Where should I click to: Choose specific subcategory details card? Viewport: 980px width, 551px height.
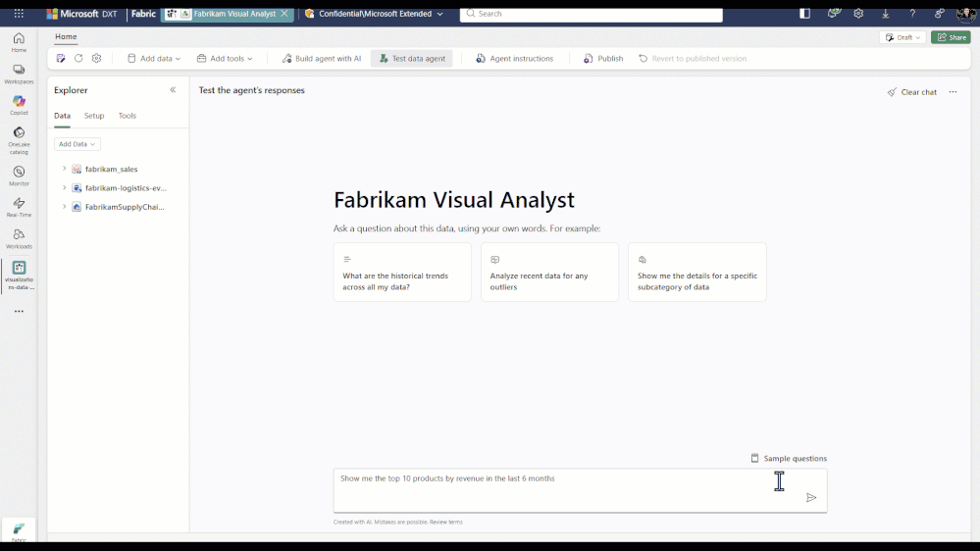point(697,273)
